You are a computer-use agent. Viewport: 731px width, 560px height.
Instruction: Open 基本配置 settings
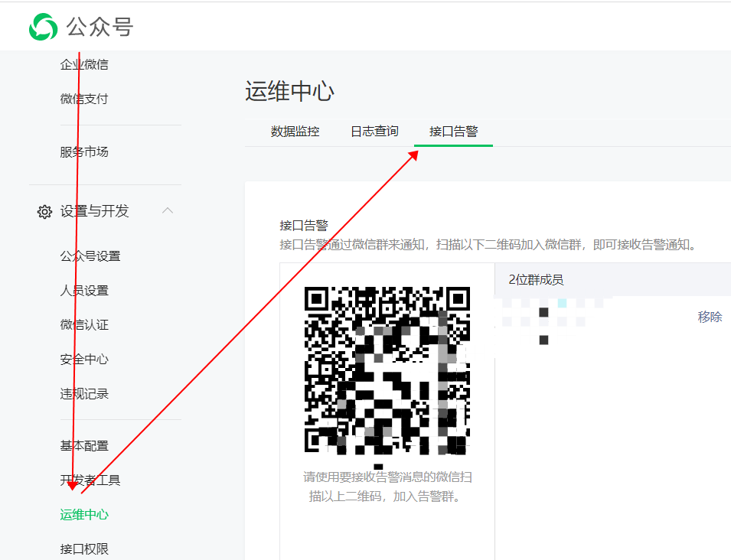pos(84,446)
